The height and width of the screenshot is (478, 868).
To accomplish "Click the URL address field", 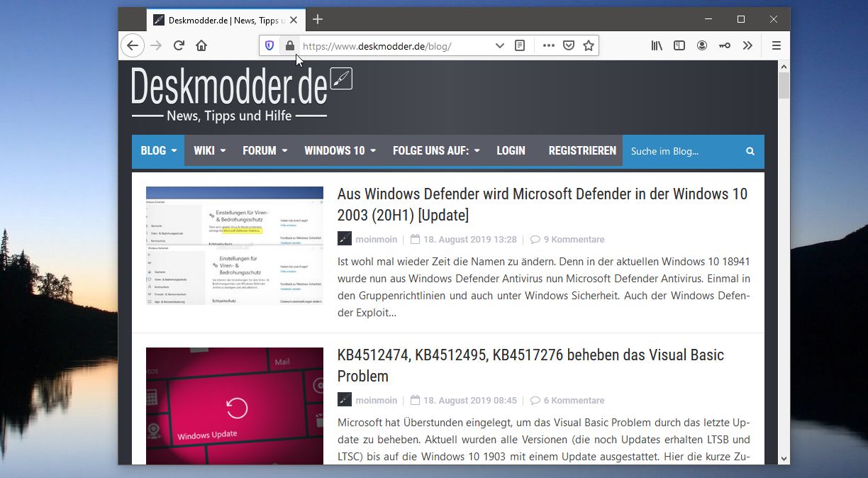I will tap(394, 45).
